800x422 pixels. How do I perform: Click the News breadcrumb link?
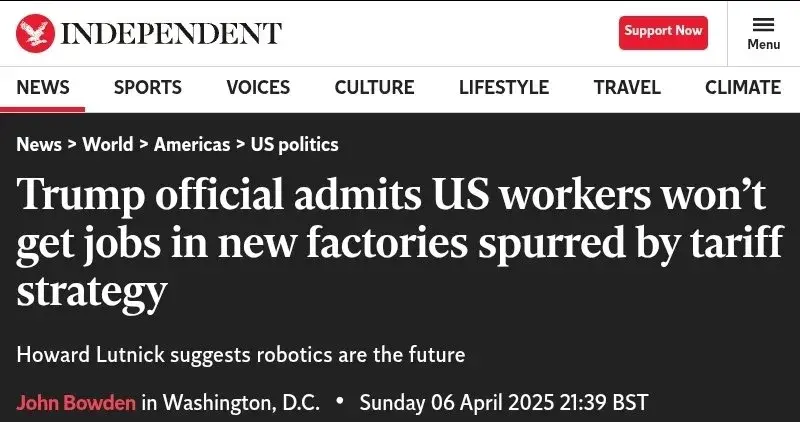click(39, 144)
